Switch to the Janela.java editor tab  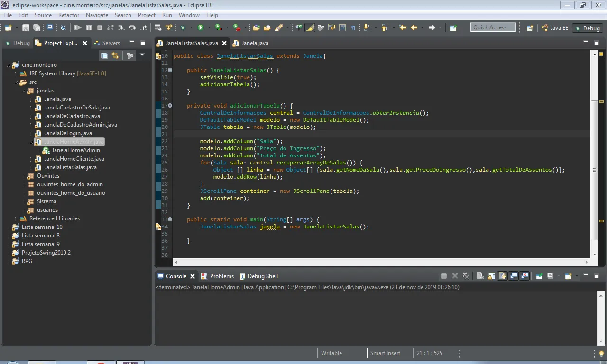coord(255,43)
